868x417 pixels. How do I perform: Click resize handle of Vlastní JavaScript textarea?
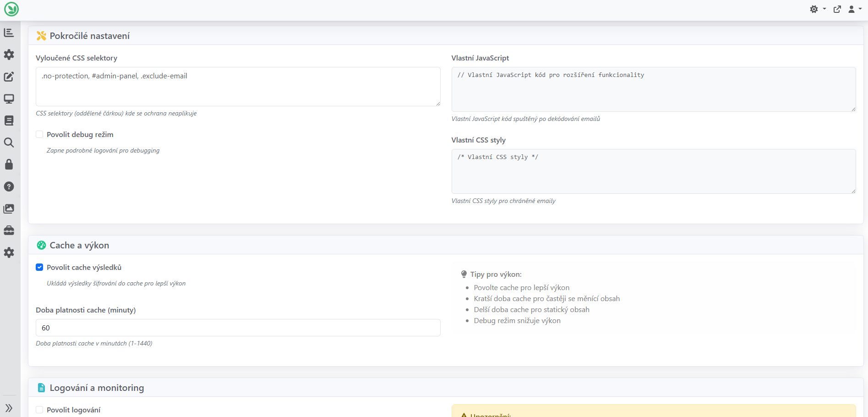click(853, 109)
